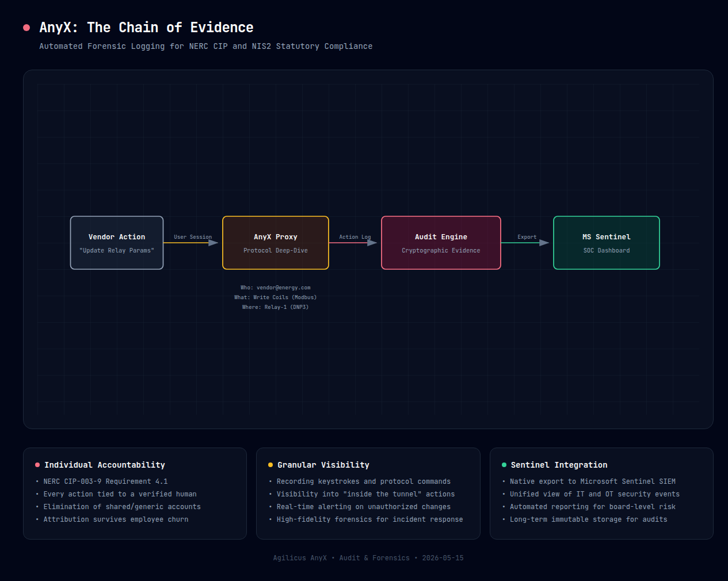Click "Unified view of IT and OT security events"
The image size is (728, 581).
595,494
